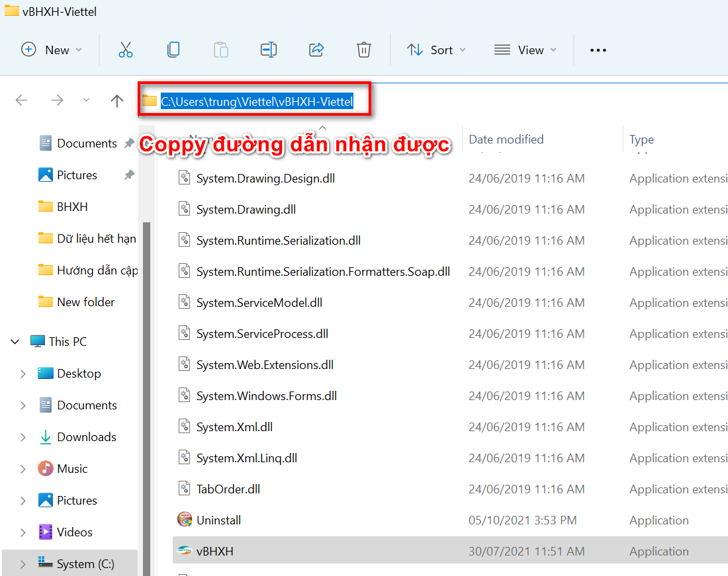Select System.Drawing.Design.dll file

tap(265, 179)
